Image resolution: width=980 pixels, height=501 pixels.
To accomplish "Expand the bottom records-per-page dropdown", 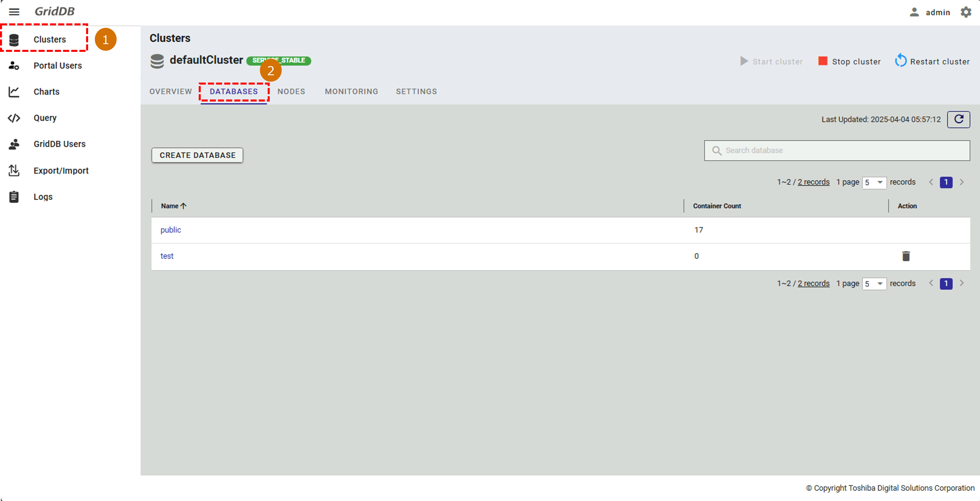I will pyautogui.click(x=874, y=283).
